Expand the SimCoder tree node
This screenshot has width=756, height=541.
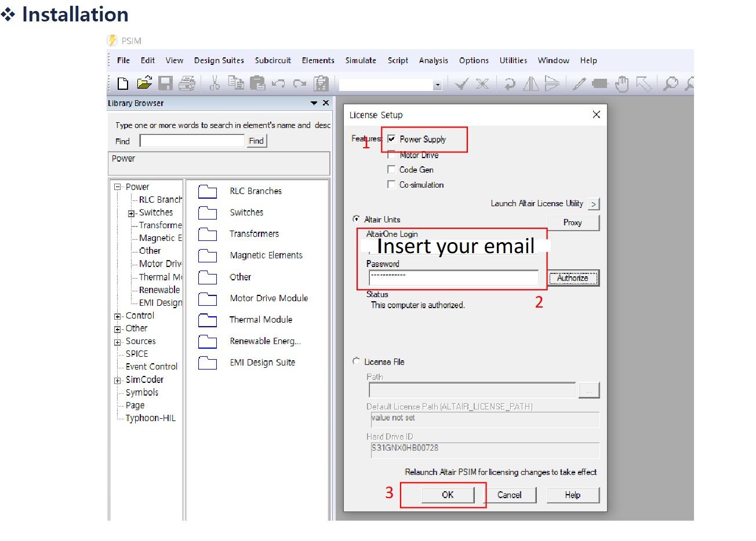pyautogui.click(x=118, y=381)
